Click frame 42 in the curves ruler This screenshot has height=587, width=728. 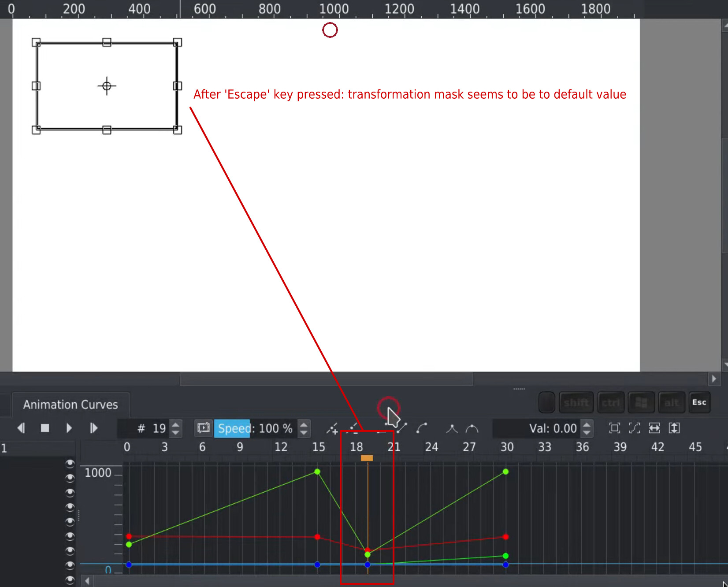(657, 447)
